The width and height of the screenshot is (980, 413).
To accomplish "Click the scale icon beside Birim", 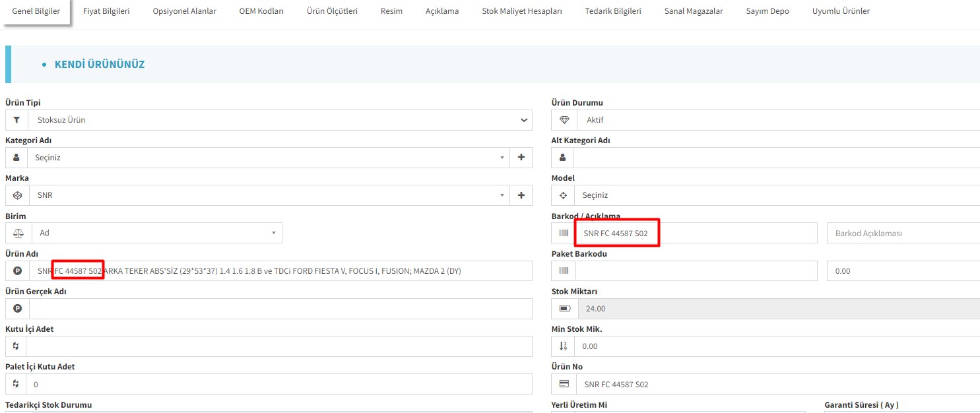I will [x=18, y=233].
